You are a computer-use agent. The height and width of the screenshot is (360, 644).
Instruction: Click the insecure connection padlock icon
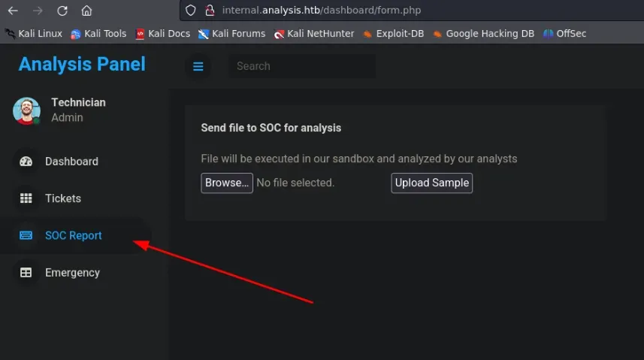point(210,11)
